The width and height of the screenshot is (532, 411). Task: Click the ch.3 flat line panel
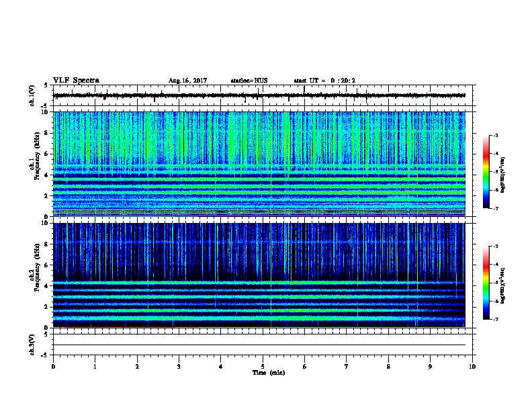[x=263, y=345]
